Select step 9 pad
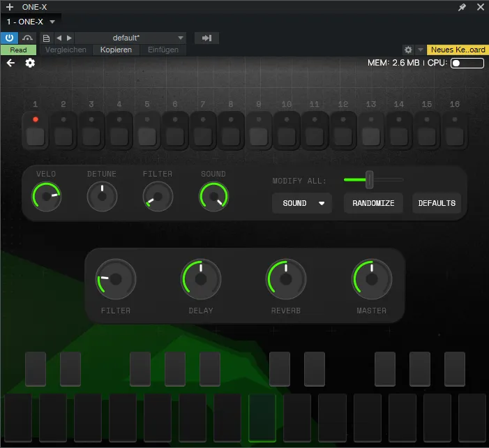The image size is (489, 448). pyautogui.click(x=259, y=130)
